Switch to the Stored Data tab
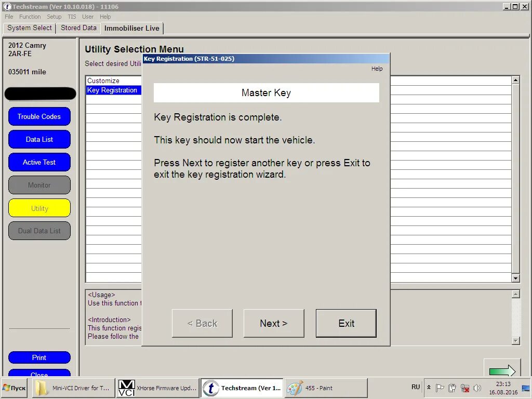The width and height of the screenshot is (532, 399). (78, 28)
